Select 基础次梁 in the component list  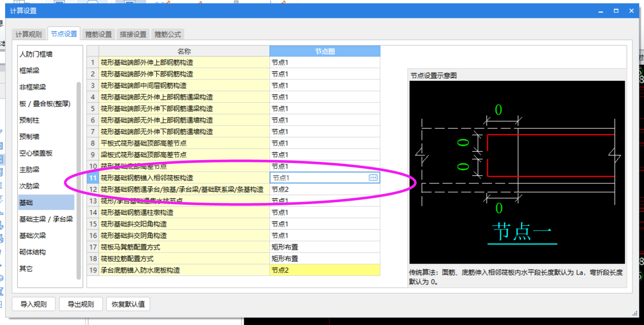click(33, 236)
